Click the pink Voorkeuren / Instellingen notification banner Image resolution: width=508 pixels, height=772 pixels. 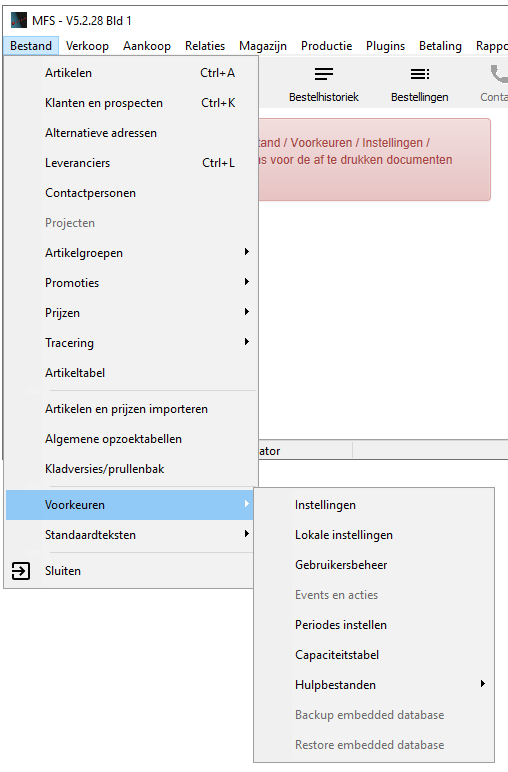point(375,160)
